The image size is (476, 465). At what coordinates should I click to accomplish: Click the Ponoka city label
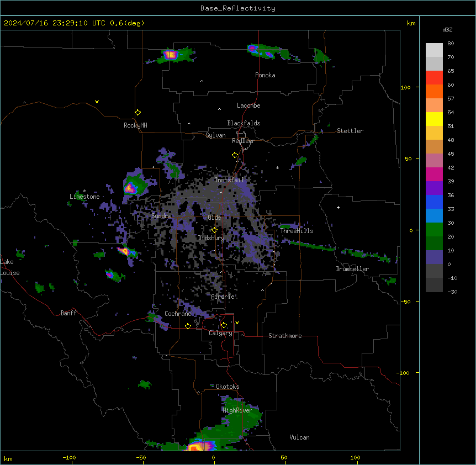(265, 75)
